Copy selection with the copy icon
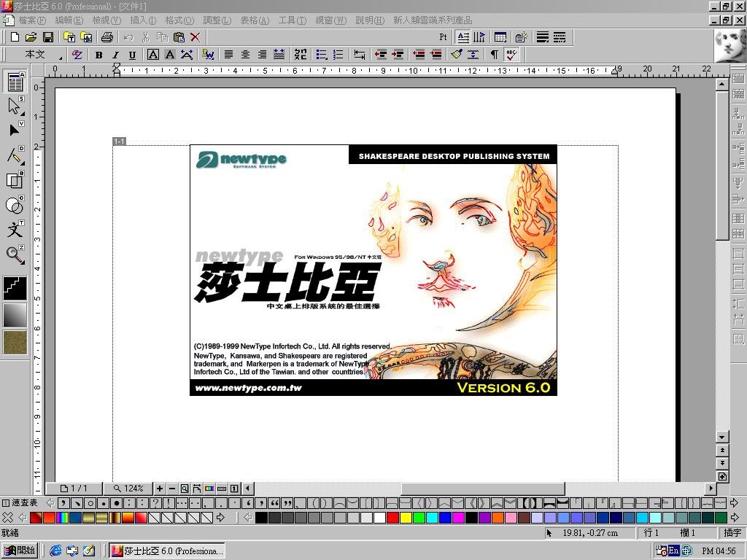 (162, 37)
